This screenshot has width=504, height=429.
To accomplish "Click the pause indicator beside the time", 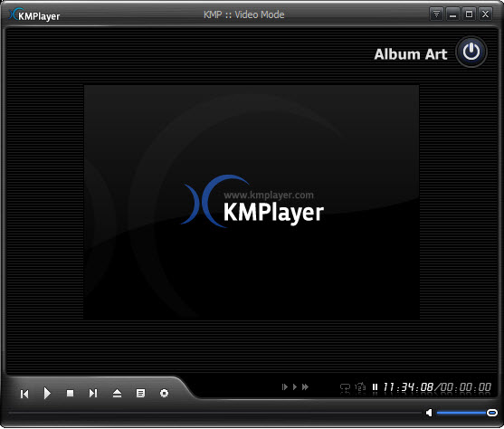I will 375,387.
